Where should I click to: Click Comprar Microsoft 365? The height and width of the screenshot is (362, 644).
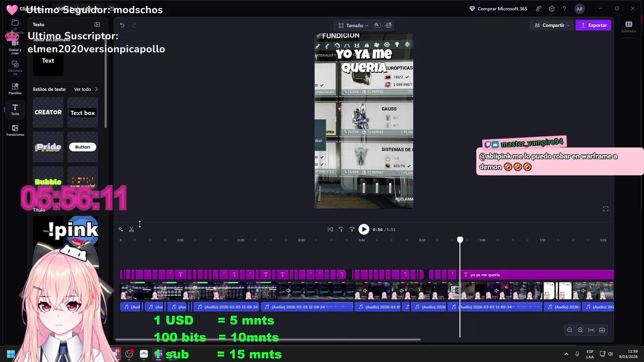[498, 9]
